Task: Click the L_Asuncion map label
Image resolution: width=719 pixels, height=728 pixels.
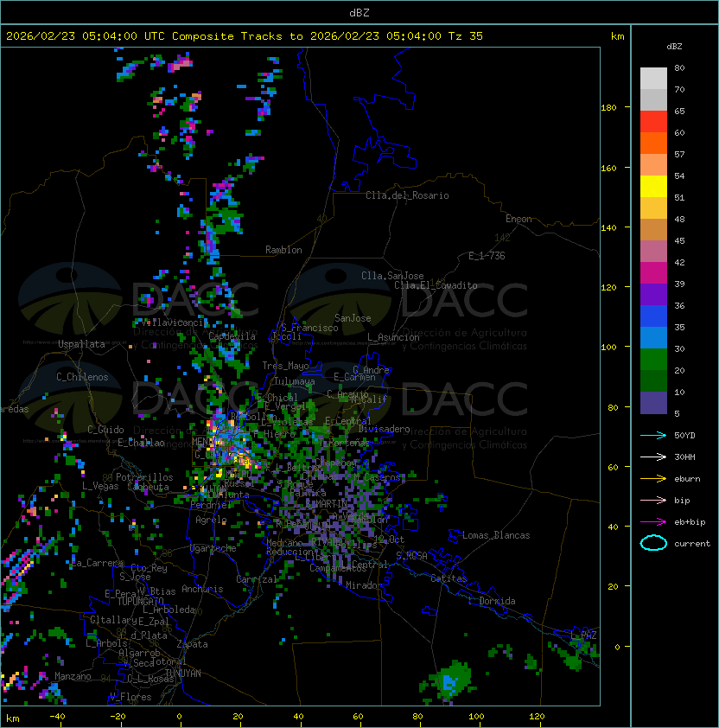Action: pos(393,337)
